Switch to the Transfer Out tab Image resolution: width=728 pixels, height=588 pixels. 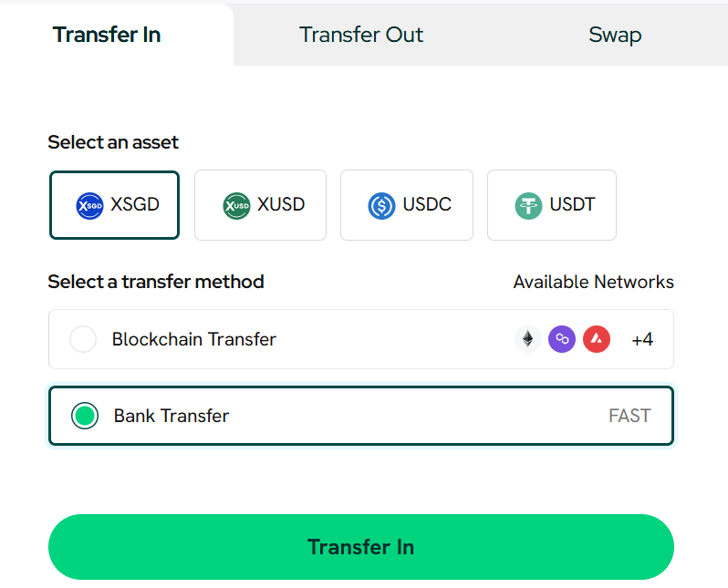(361, 35)
